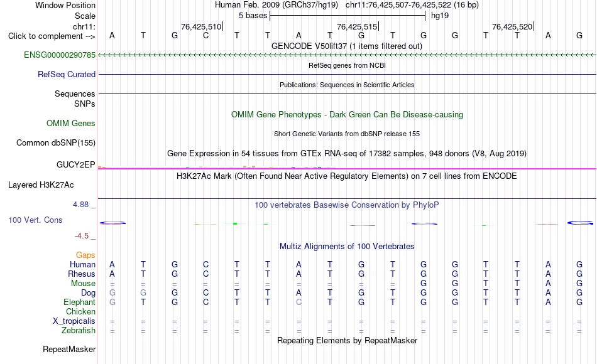The image size is (597, 364).
Task: Click the Zebrafish species row label
Action: (x=79, y=331)
